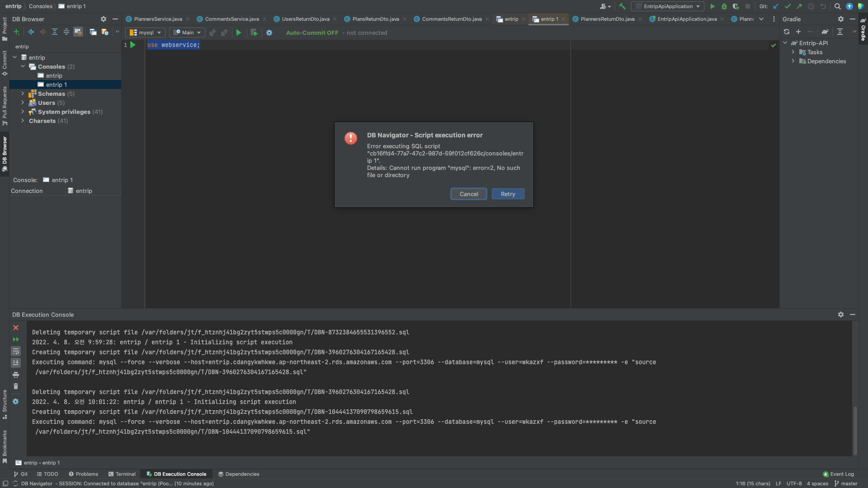
Task: Close the console with the red X
Action: coord(16,328)
